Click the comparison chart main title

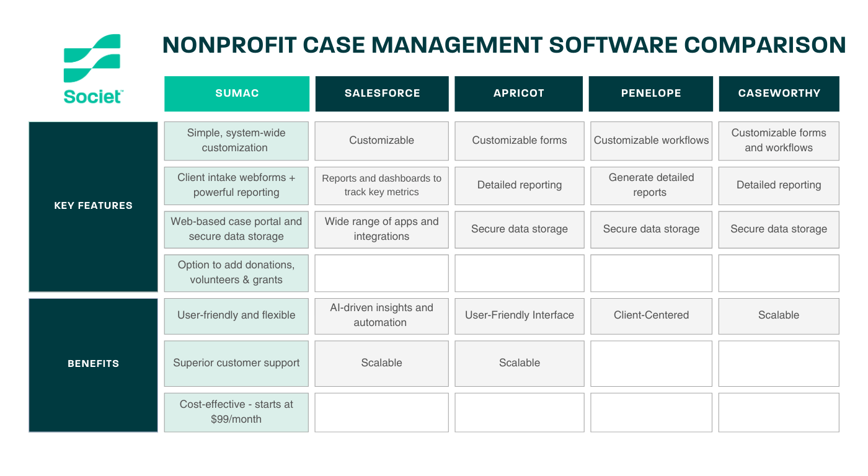503,45
